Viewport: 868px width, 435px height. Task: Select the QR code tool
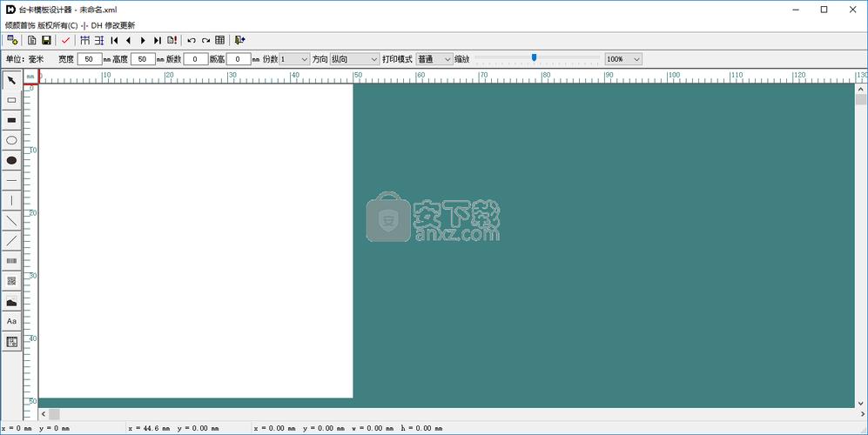[11, 281]
